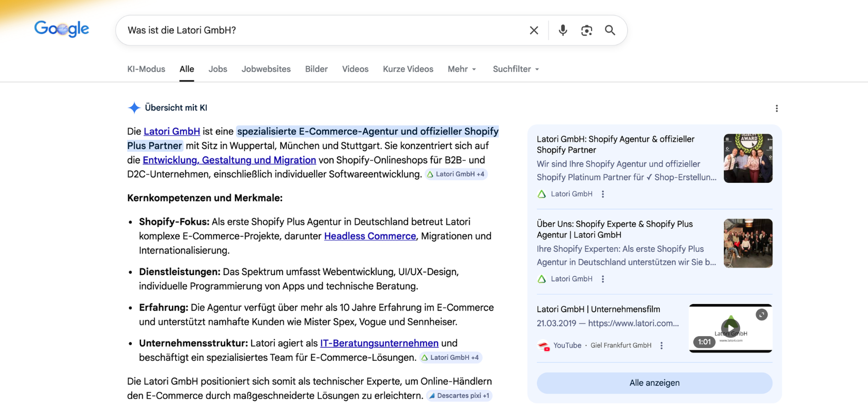The width and height of the screenshot is (868, 413).
Task: Open Über Uns Shopify Experte card
Action: (615, 229)
